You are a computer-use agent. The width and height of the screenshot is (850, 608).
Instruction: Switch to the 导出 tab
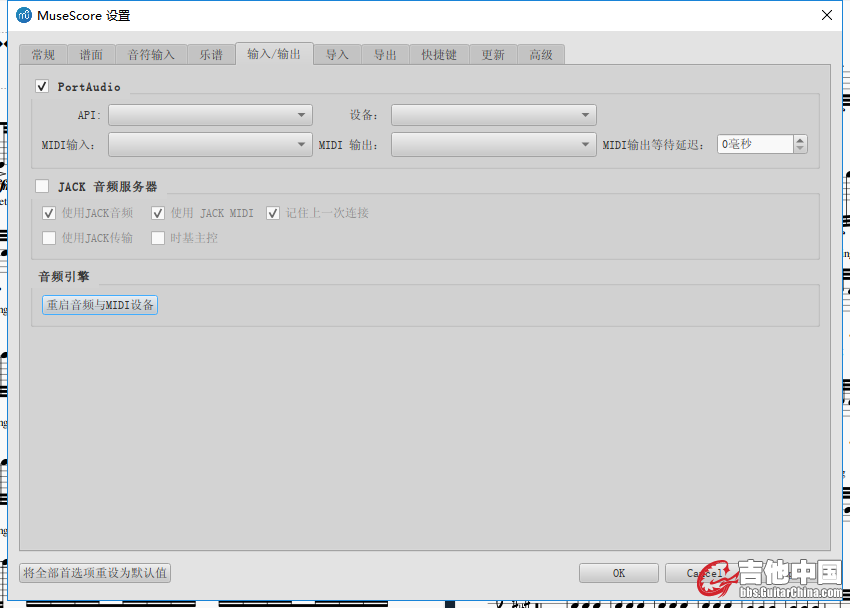385,55
